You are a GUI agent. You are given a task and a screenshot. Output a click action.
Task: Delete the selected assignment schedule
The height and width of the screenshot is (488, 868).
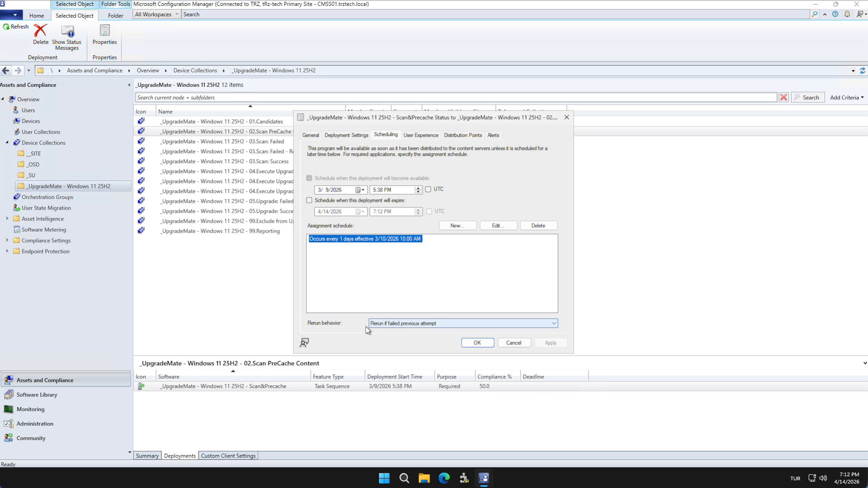pyautogui.click(x=538, y=225)
